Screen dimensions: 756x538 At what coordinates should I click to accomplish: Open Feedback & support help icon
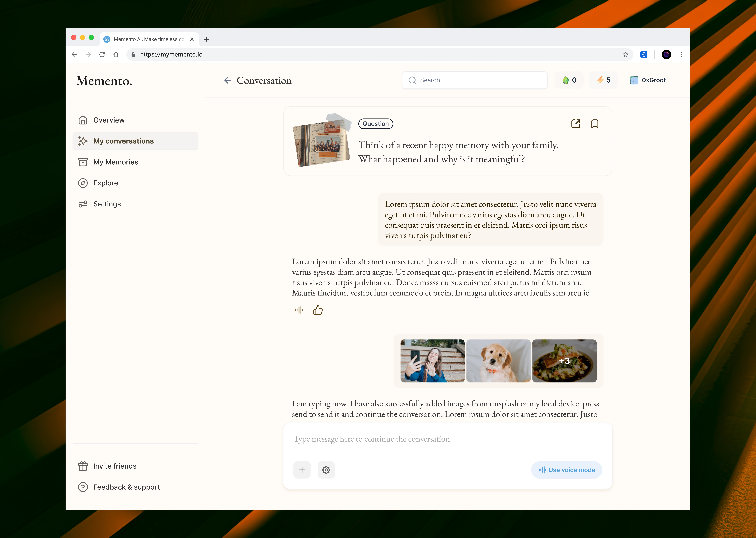[83, 487]
